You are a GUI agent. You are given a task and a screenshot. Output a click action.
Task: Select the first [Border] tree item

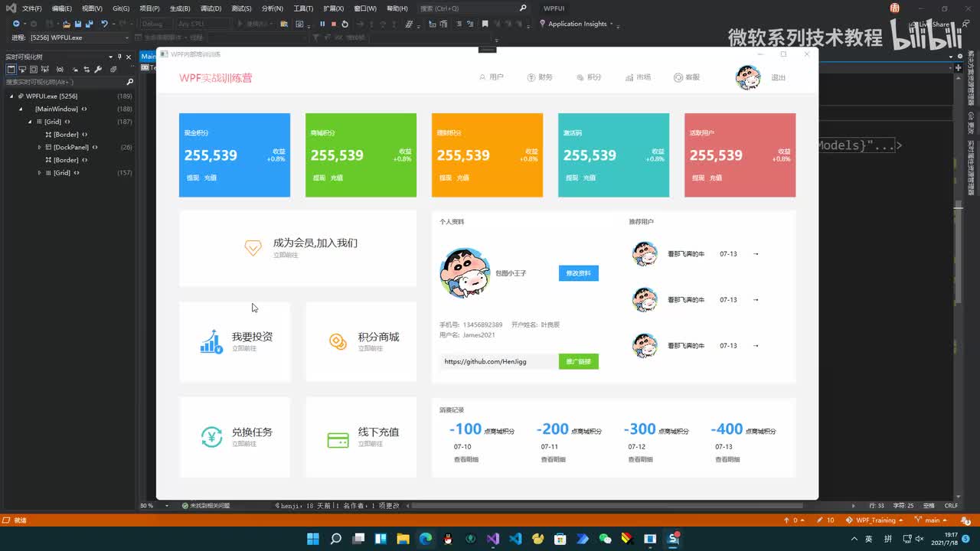pos(66,135)
